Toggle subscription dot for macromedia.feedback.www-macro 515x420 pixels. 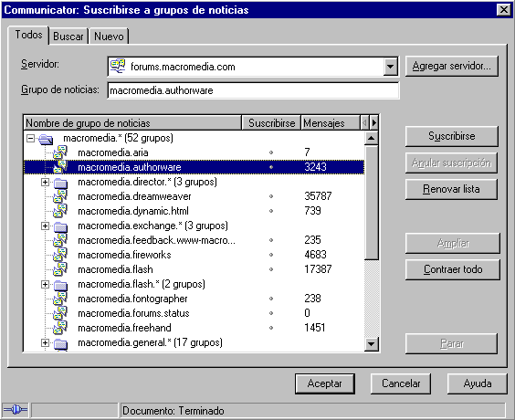click(271, 240)
